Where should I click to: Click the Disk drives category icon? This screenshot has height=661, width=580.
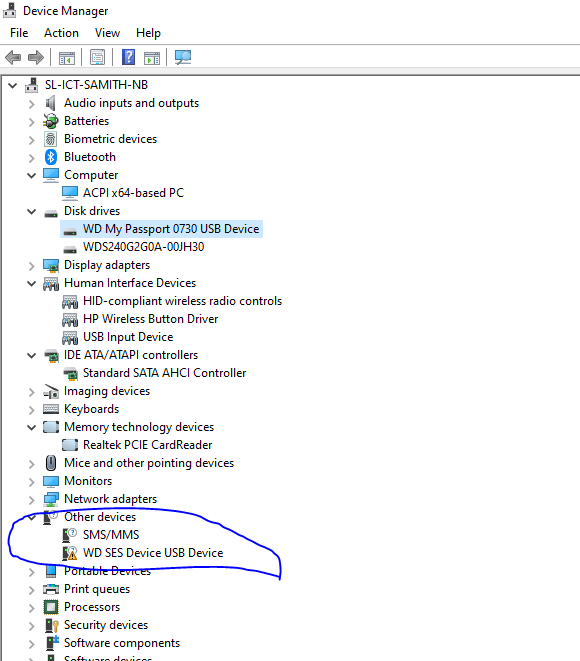click(51, 213)
